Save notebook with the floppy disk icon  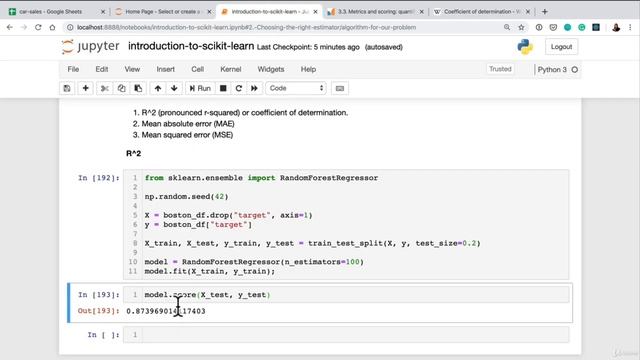[67, 88]
